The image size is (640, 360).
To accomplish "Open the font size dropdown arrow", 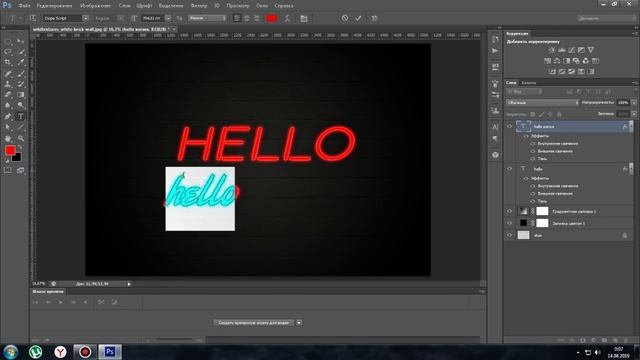I will tap(168, 18).
